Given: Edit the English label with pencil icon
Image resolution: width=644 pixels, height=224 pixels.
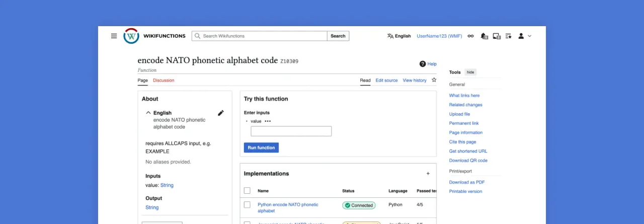Looking at the screenshot, I should (220, 113).
